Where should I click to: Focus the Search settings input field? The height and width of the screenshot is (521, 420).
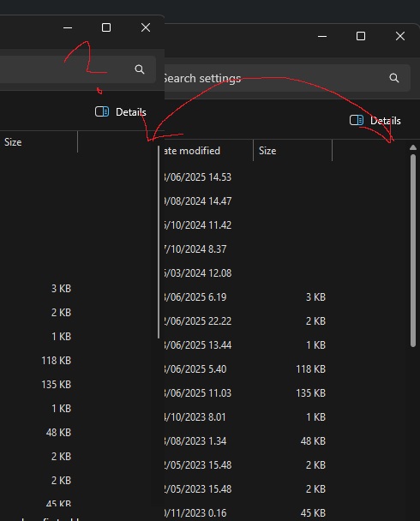tap(287, 78)
